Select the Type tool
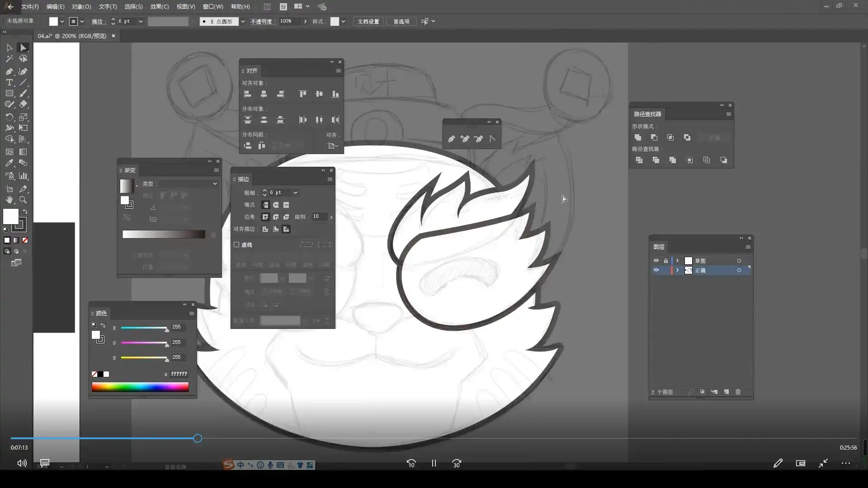 pos(9,83)
